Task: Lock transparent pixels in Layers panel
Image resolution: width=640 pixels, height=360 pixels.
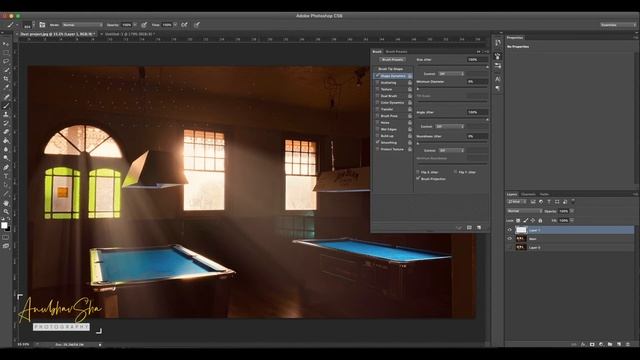Action: click(518, 220)
